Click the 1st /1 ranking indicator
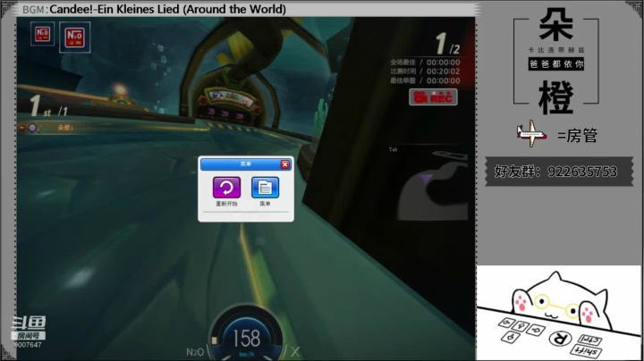The image size is (644, 361). pyautogui.click(x=48, y=106)
